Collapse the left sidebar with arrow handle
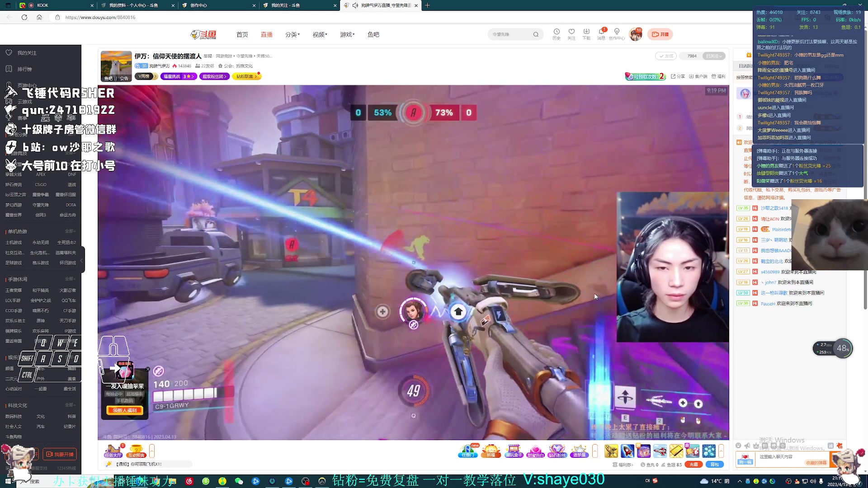Image resolution: width=868 pixels, height=488 pixels. [82, 260]
